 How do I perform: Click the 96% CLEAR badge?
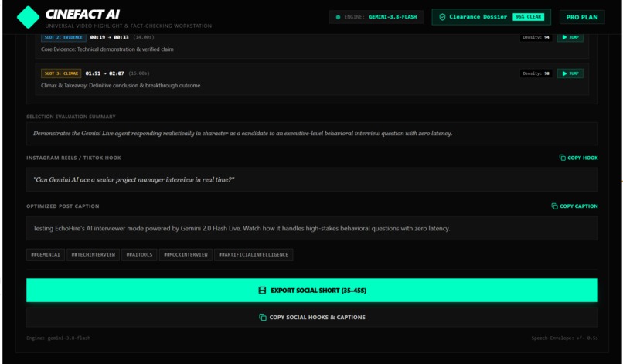click(528, 17)
